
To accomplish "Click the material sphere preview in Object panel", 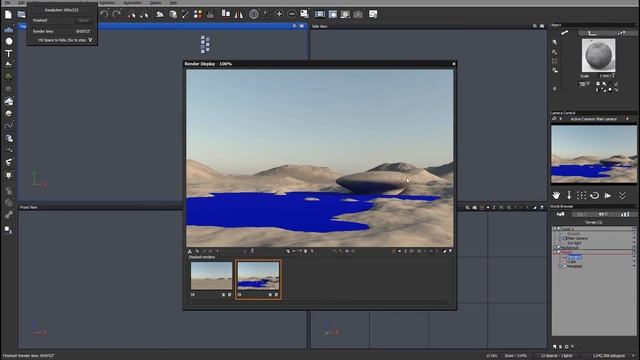I will coord(598,55).
